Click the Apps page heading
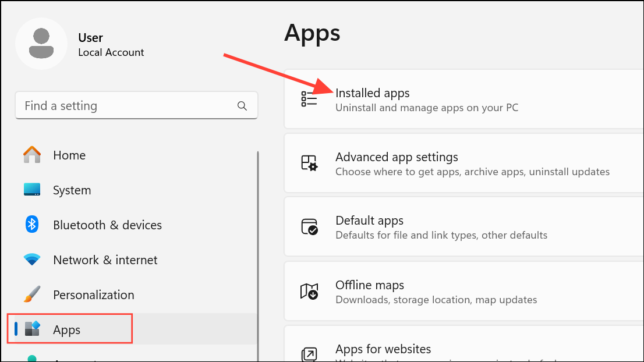 [312, 33]
